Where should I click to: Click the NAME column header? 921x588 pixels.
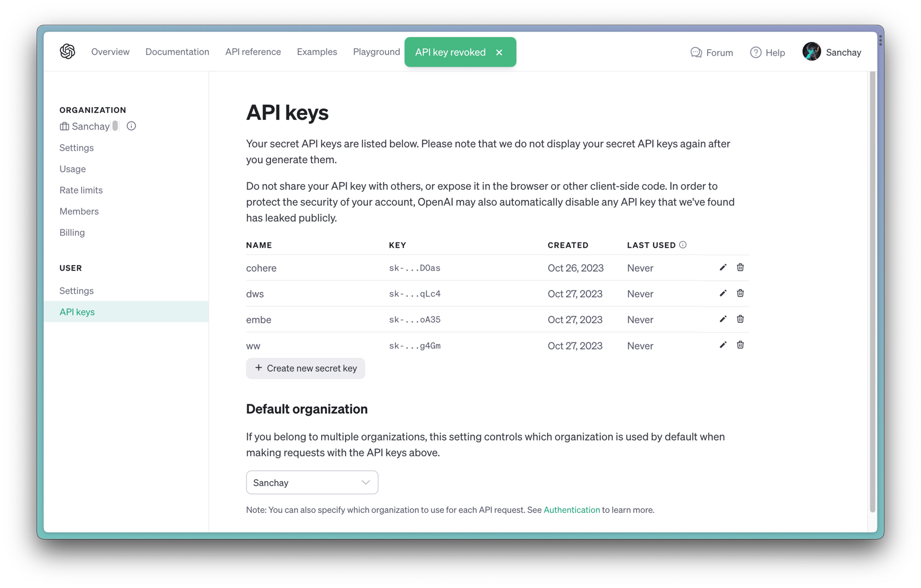click(x=259, y=245)
